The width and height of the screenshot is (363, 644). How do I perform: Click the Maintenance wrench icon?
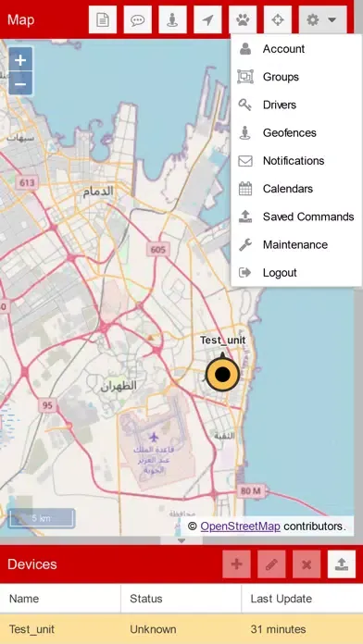[245, 244]
